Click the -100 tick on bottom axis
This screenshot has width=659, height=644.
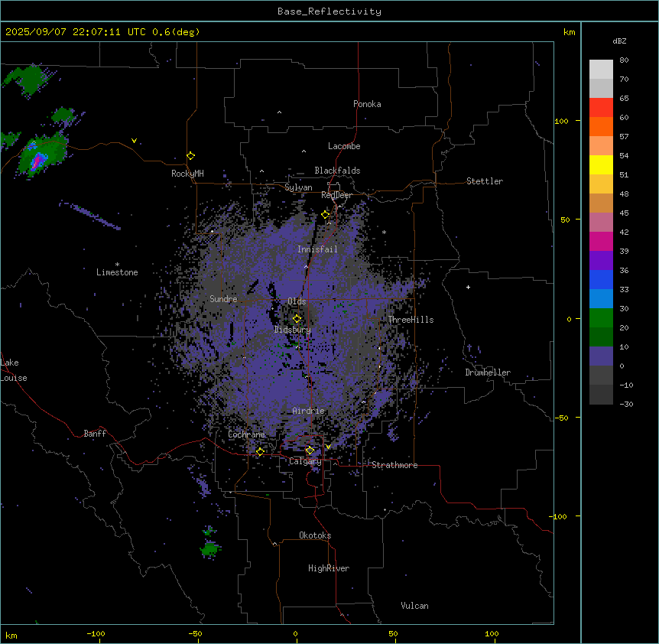(96, 633)
